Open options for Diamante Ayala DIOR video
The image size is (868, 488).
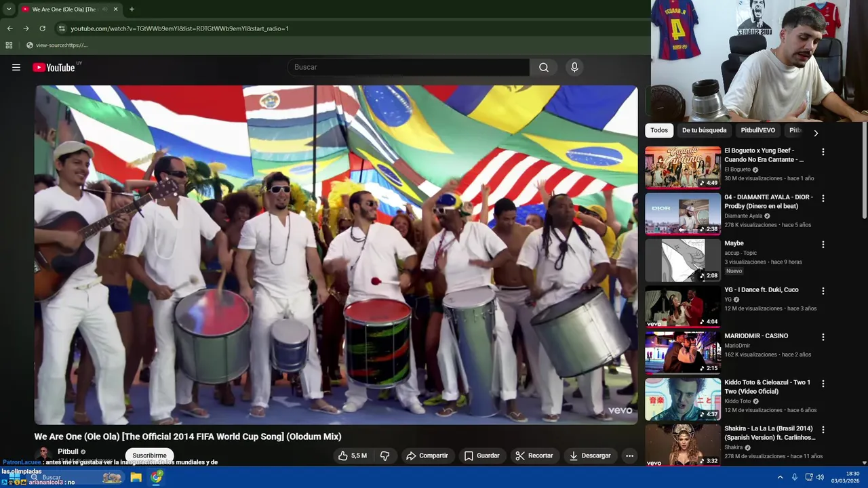point(823,199)
